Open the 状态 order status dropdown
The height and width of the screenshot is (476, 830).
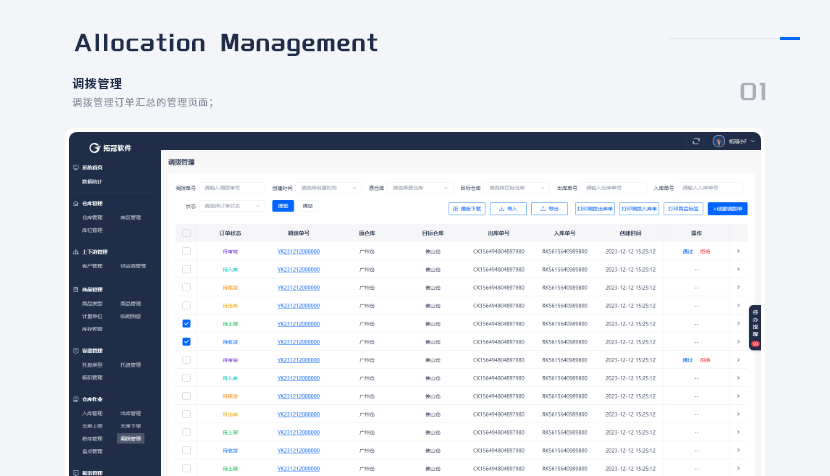pos(233,206)
